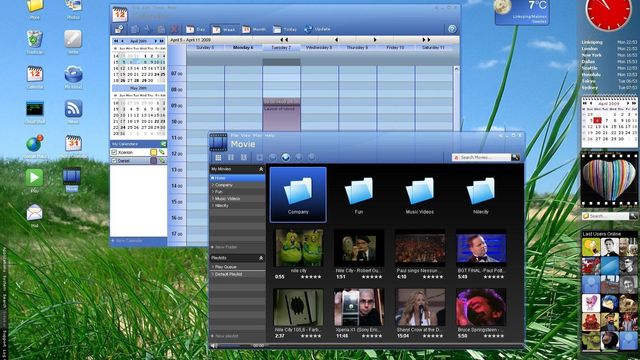Open Company folder thumbnail in Movie
The height and width of the screenshot is (360, 640).
click(x=298, y=195)
